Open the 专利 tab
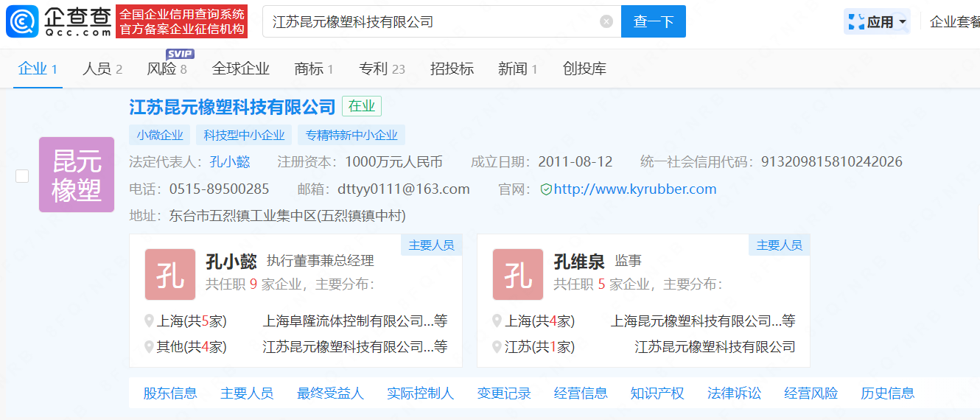 pyautogui.click(x=382, y=69)
